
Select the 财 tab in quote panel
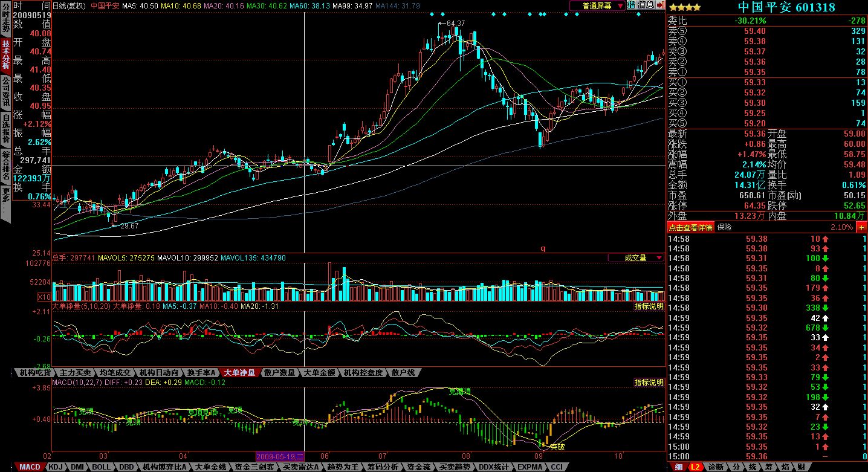click(801, 467)
